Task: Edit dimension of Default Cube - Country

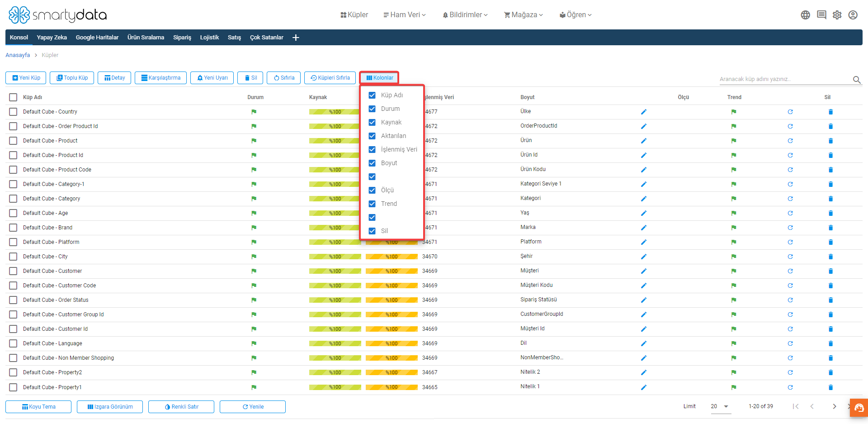Action: [644, 112]
